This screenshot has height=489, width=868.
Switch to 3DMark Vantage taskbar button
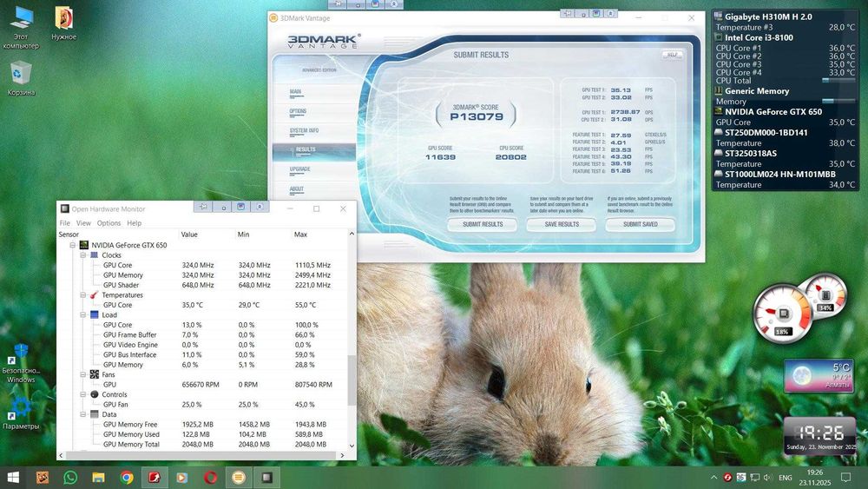239,478
